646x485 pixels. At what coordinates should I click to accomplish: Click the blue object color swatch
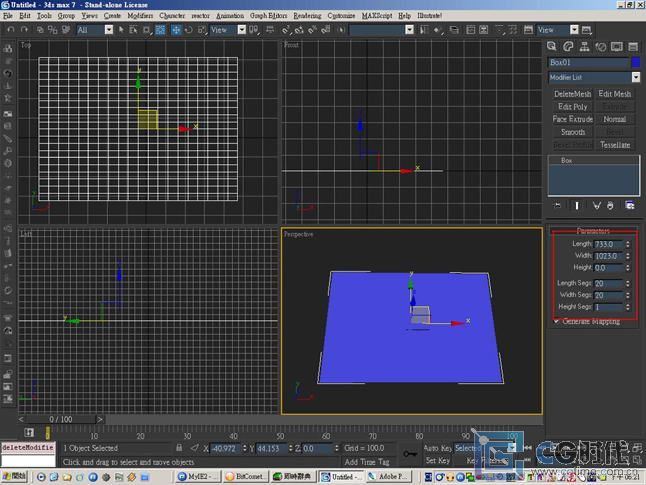[636, 62]
